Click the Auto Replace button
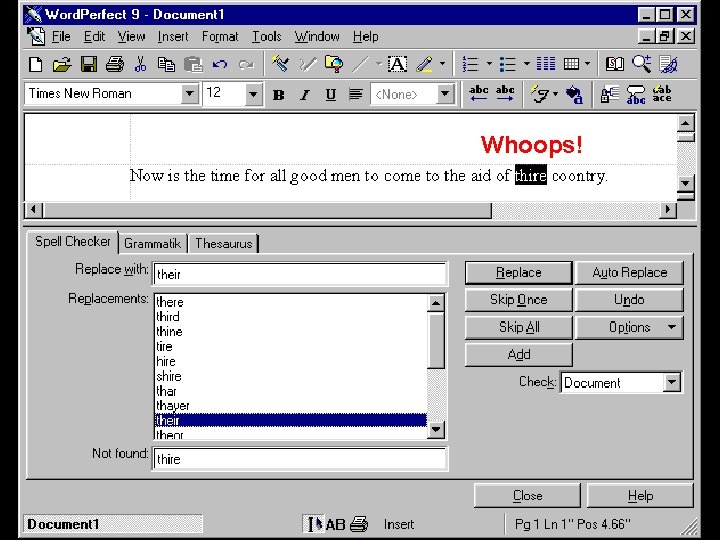The width and height of the screenshot is (720, 540). coord(629,273)
